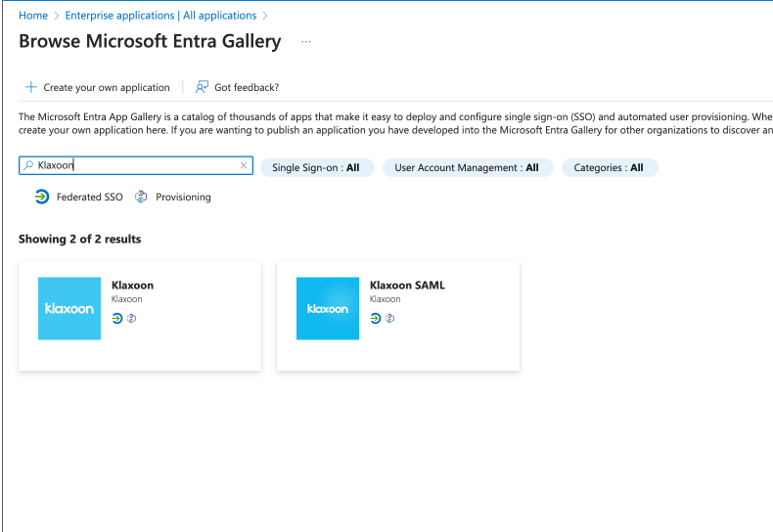Open the Klaxoon SAML application title

407,286
